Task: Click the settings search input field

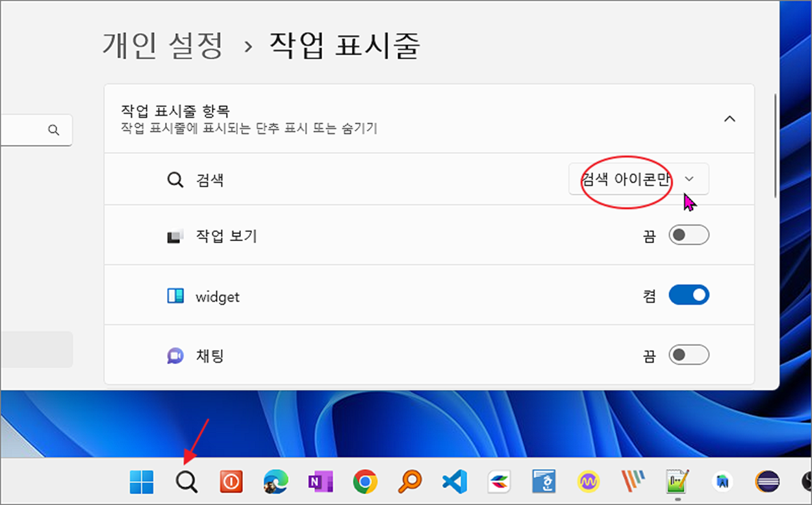Action: coord(36,130)
